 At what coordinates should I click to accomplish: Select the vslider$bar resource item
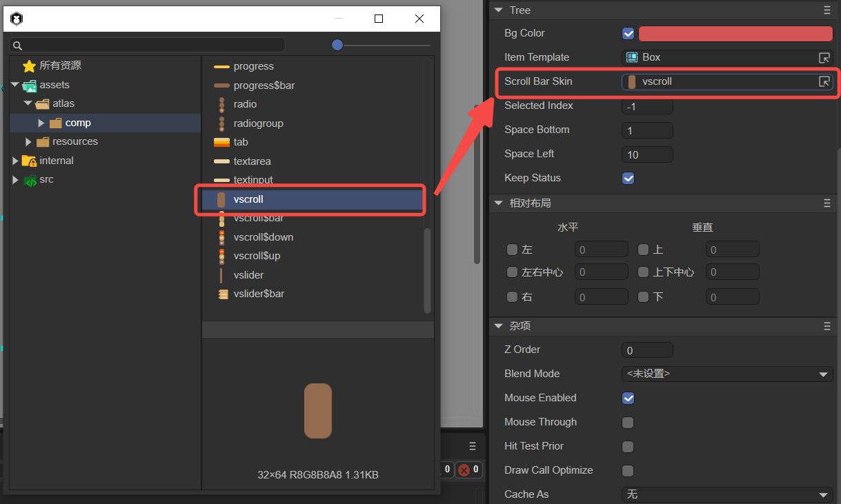click(258, 294)
